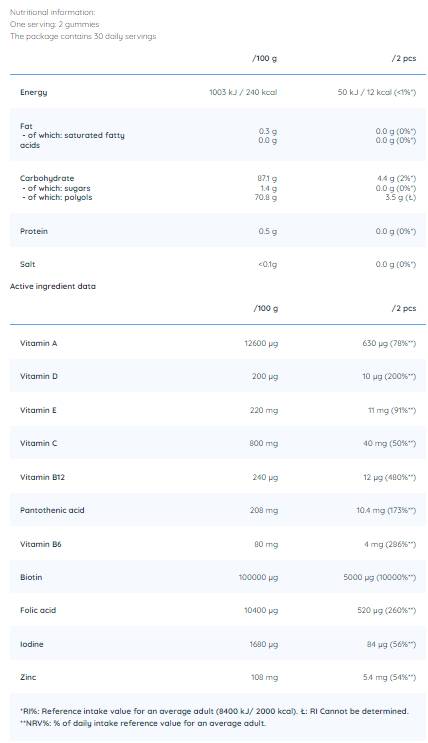Viewport: 428px width, 743px height.
Task: Click the Vitamin C 800 mg value
Action: [264, 444]
